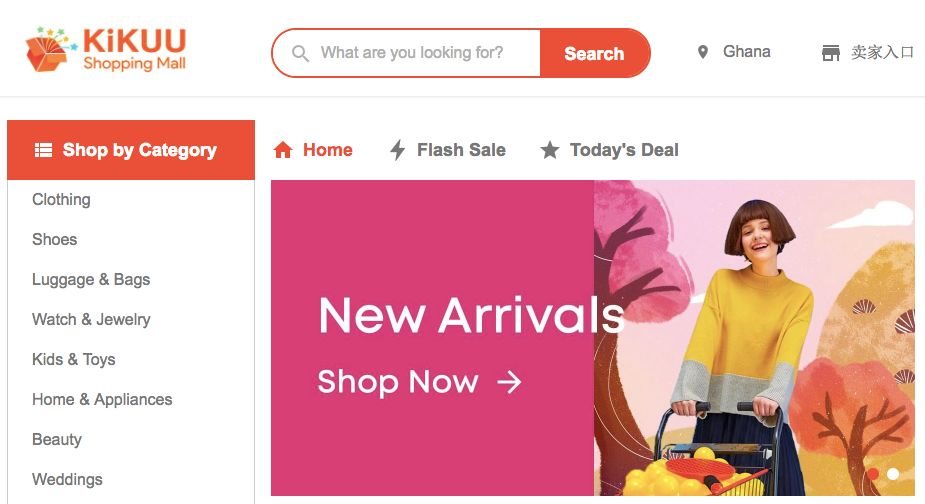Select the first red carousel dot

click(873, 474)
